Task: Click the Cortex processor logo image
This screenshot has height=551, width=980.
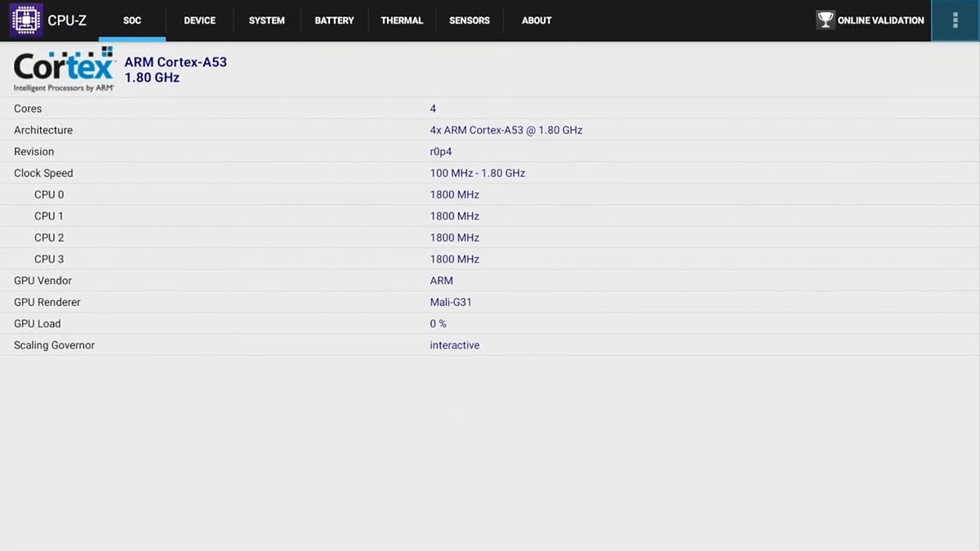Action: click(64, 69)
